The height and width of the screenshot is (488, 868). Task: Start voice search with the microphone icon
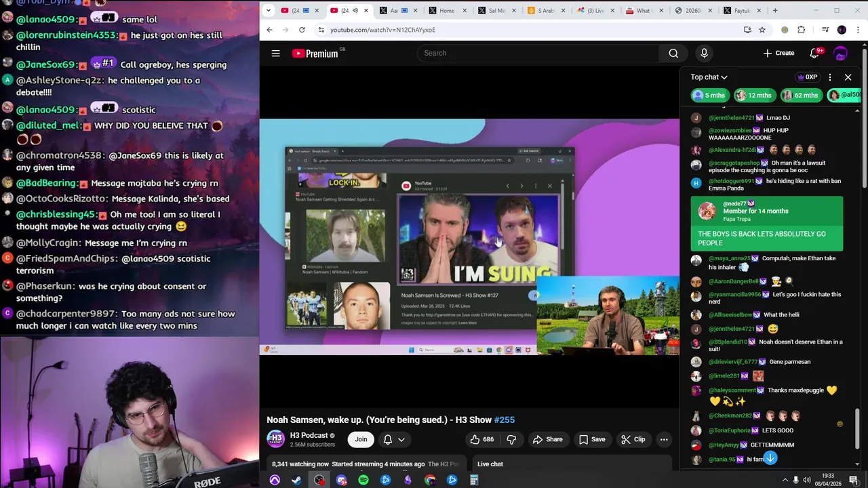coord(704,53)
